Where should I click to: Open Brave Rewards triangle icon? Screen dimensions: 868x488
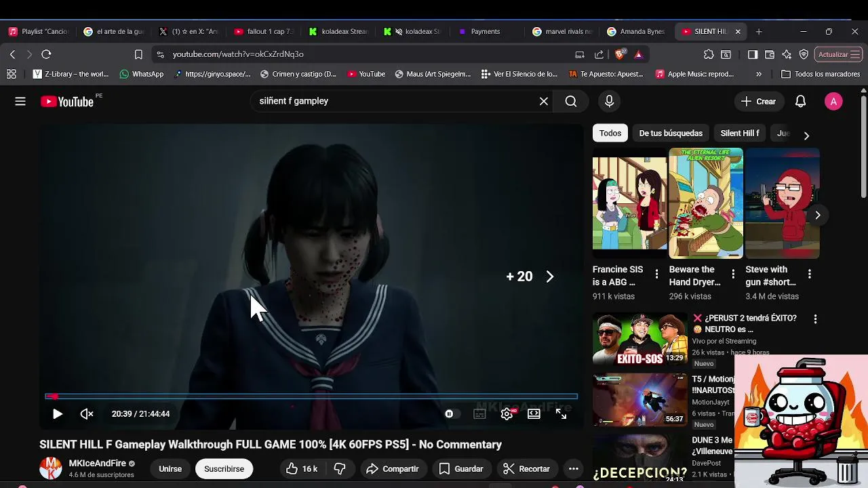click(639, 54)
